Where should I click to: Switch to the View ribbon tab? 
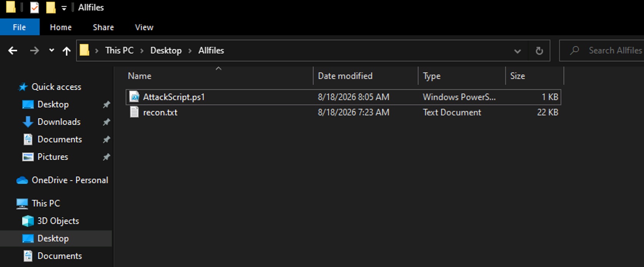pyautogui.click(x=144, y=27)
